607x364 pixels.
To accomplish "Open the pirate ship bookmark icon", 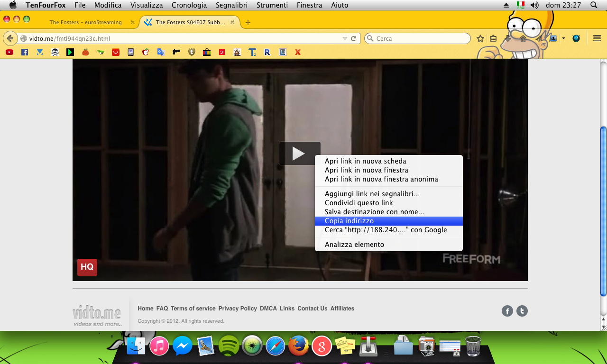I will [237, 52].
